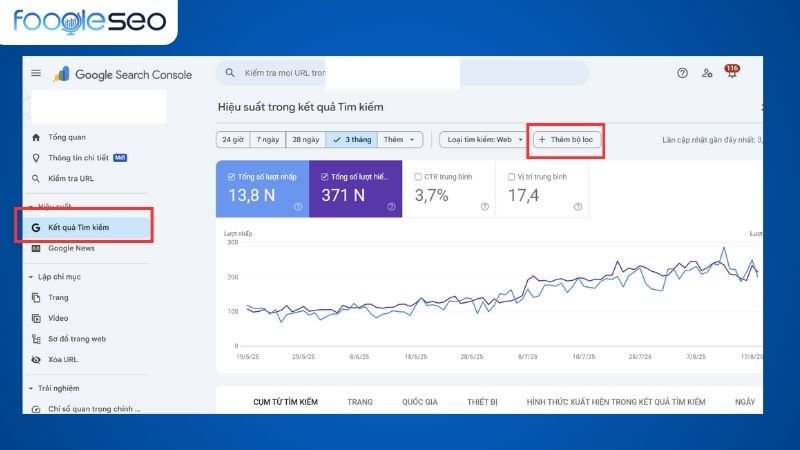This screenshot has width=800, height=450.
Task: Switch to the CỤM TỪ TÌM KIẾM tab
Action: point(286,402)
